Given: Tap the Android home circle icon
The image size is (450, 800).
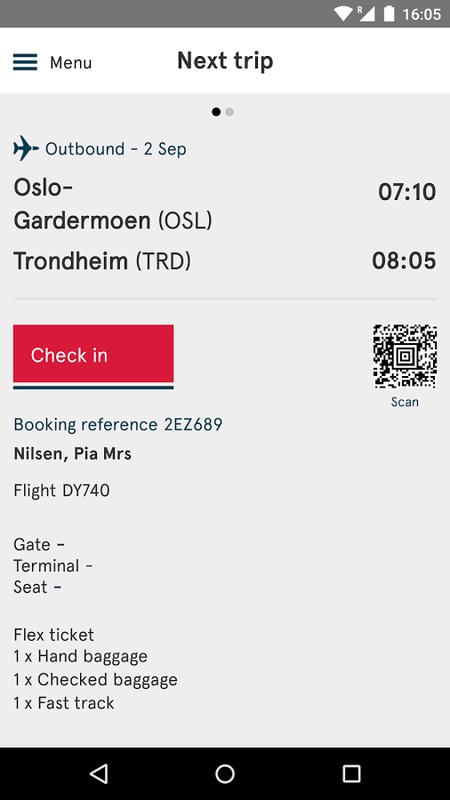Looking at the screenshot, I should click(225, 773).
